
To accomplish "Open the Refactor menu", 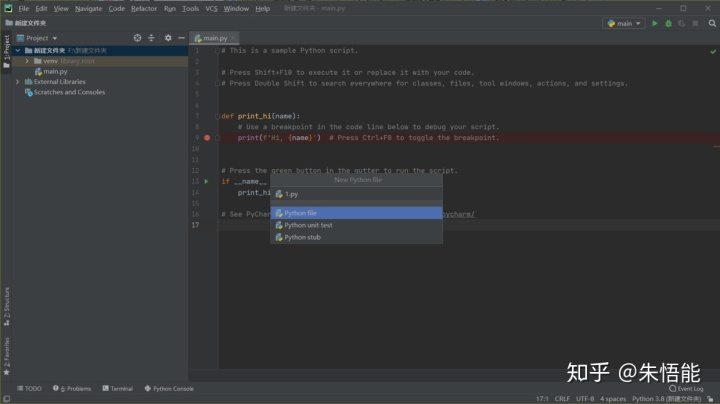I will pyautogui.click(x=144, y=8).
